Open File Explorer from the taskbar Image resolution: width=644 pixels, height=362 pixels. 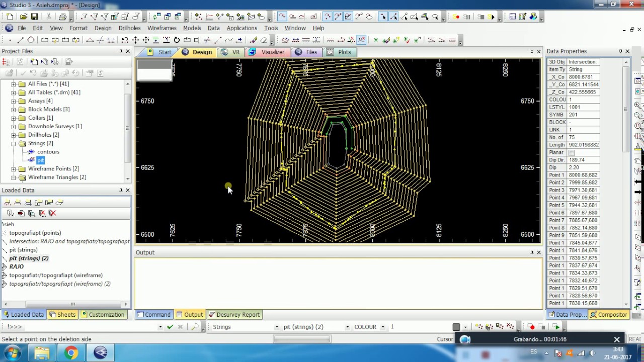point(42,353)
